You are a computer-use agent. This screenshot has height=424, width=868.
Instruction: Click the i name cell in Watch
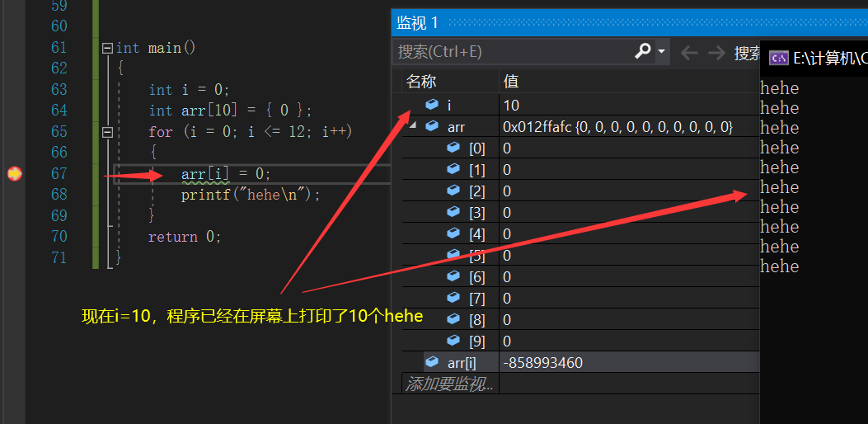tap(449, 105)
